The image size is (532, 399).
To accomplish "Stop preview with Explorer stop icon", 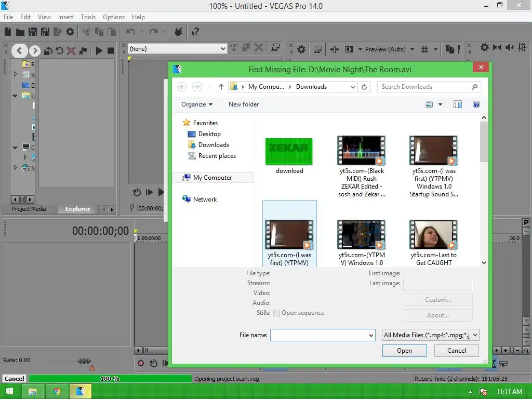I will pyautogui.click(x=111, y=51).
